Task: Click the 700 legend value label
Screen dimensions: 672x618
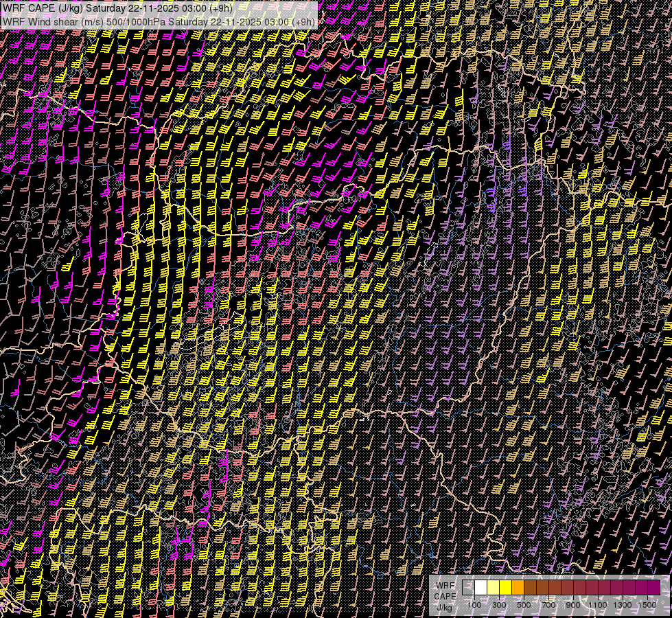Action: pos(548,605)
